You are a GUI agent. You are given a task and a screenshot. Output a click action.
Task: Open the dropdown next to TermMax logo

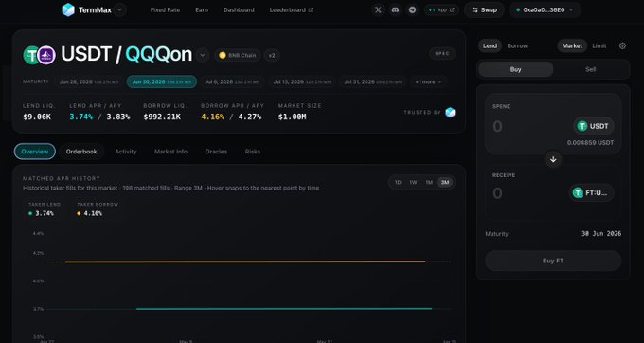pos(119,9)
